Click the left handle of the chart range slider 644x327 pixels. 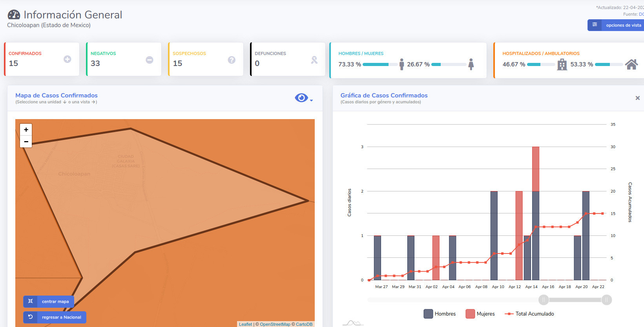point(544,300)
